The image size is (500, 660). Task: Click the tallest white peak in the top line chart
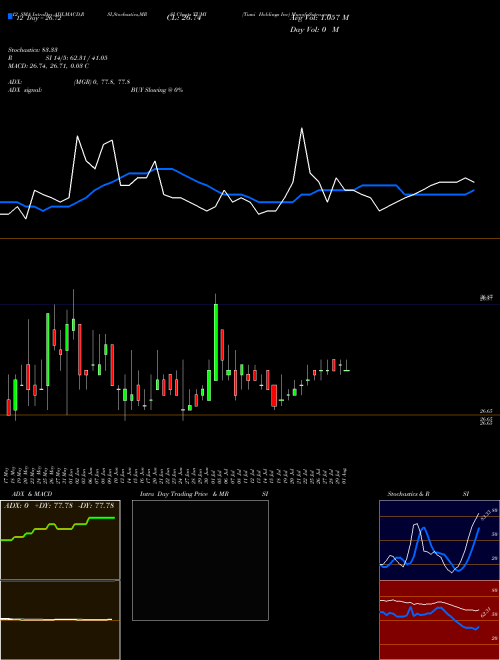tap(302, 128)
